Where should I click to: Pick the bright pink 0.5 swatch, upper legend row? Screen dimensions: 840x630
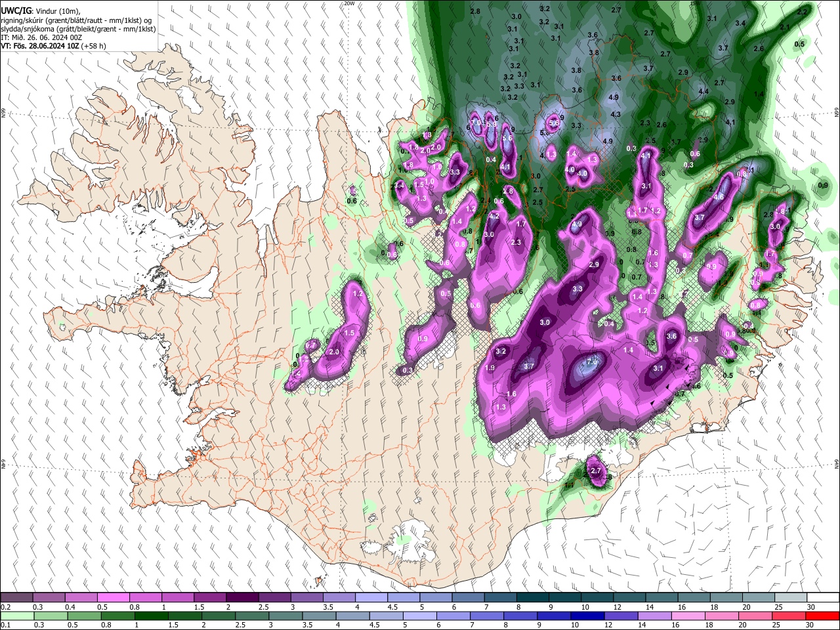tap(113, 598)
